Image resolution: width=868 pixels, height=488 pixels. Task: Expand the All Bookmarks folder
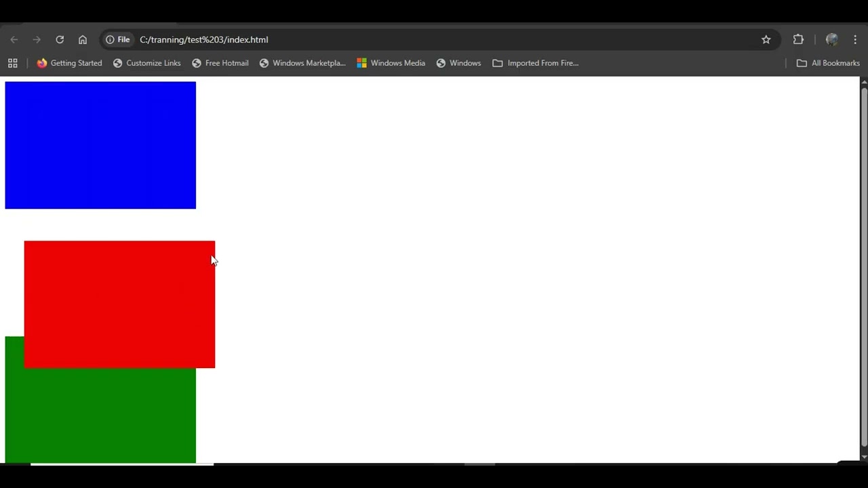pos(828,63)
